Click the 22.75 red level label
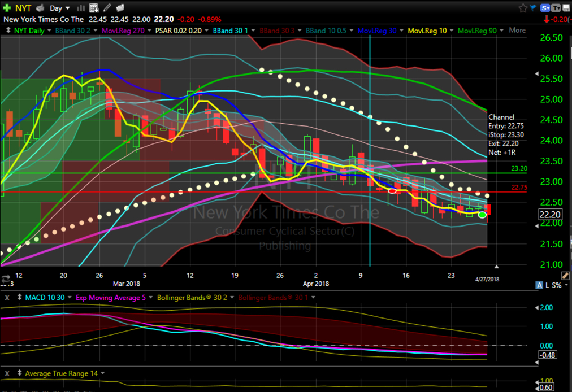572x392 pixels. [x=519, y=188]
